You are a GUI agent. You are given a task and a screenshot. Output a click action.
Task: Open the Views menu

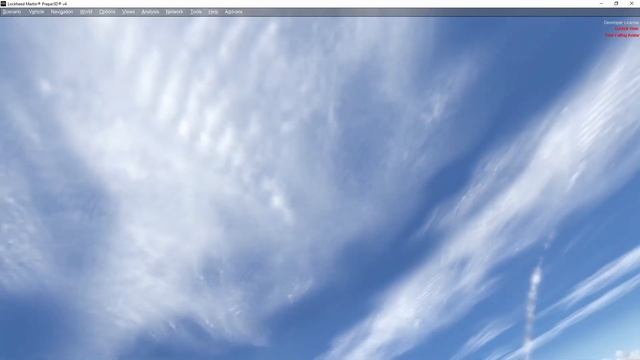[128, 12]
